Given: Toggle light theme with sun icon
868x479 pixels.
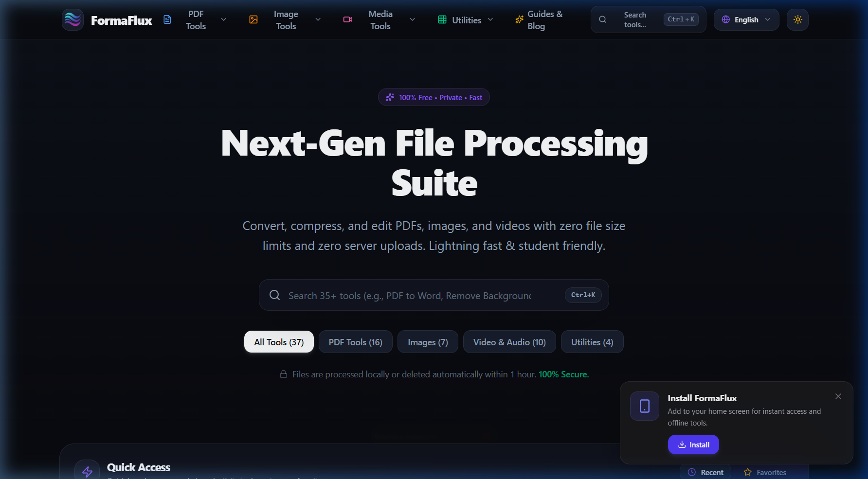Looking at the screenshot, I should click(797, 20).
